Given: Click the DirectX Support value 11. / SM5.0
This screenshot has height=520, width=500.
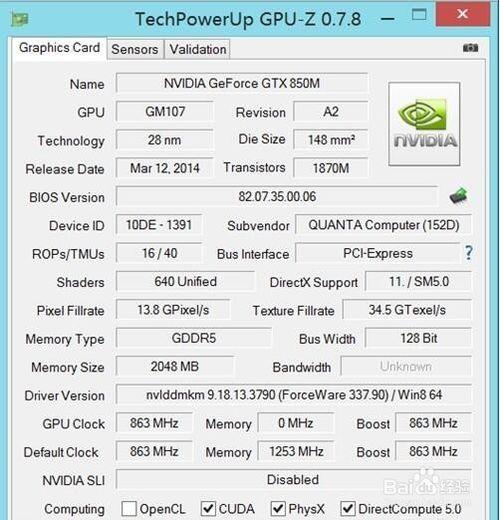Looking at the screenshot, I should coord(419,282).
